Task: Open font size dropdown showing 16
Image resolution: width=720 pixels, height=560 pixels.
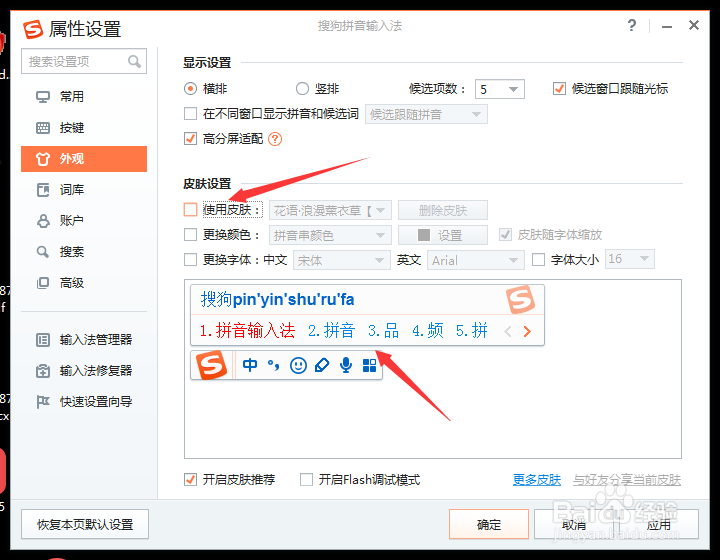Action: (630, 259)
